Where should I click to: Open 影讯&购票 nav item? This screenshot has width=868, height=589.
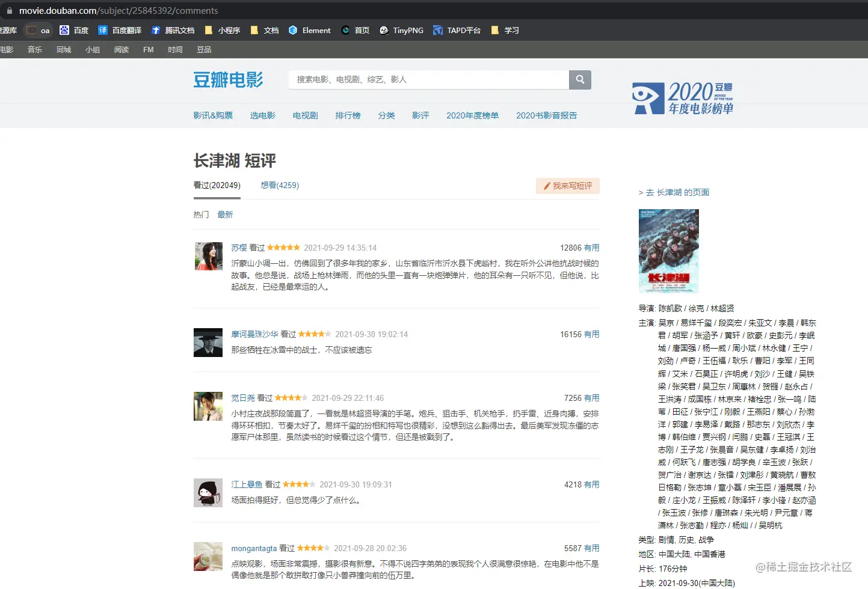[213, 115]
